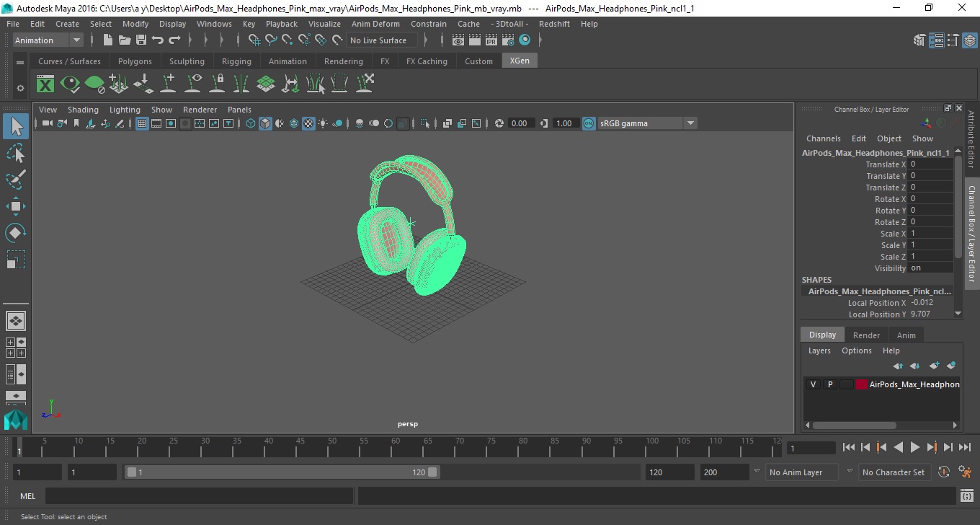The width and height of the screenshot is (980, 525).
Task: Click the green grid patches shelf icon
Action: [266, 84]
